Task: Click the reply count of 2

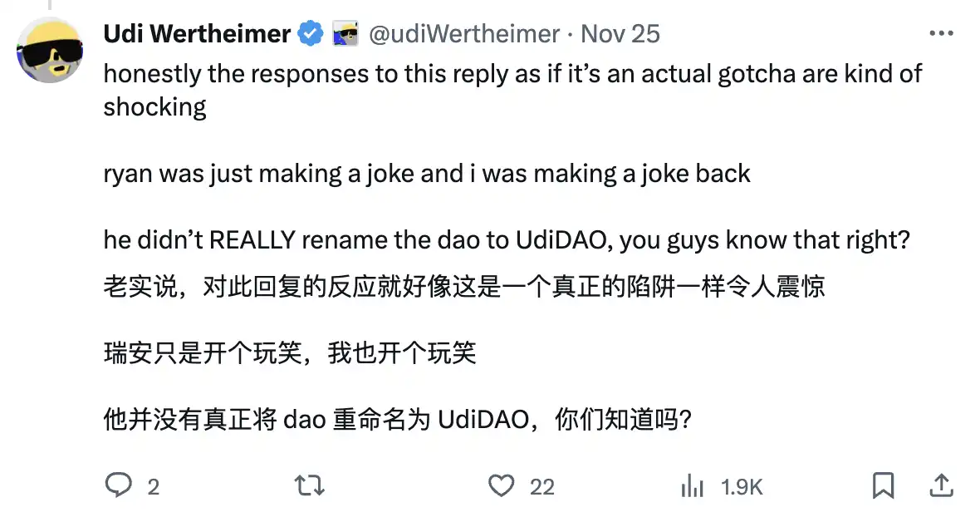Action: (x=153, y=487)
